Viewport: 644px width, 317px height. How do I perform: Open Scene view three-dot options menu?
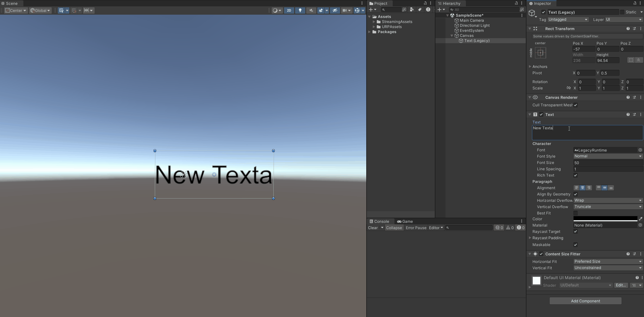tap(362, 3)
